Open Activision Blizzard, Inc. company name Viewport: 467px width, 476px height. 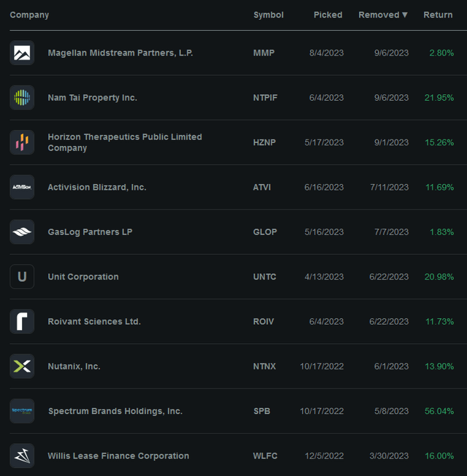97,188
